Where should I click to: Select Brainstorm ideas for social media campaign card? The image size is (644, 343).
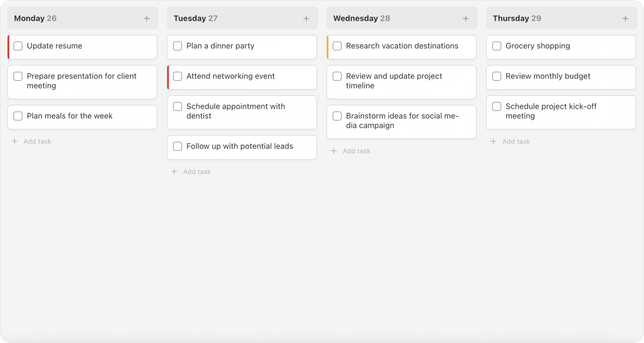click(402, 120)
